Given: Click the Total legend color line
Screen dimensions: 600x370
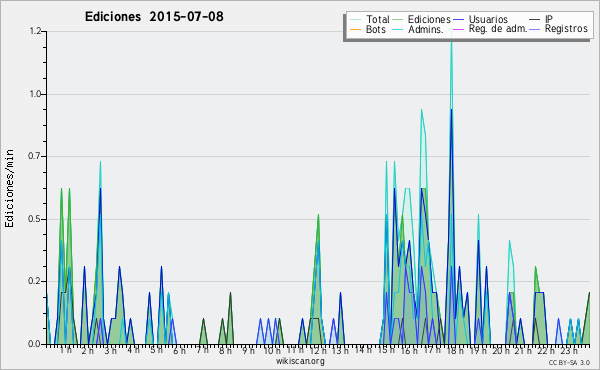Looking at the screenshot, I should coord(355,20).
